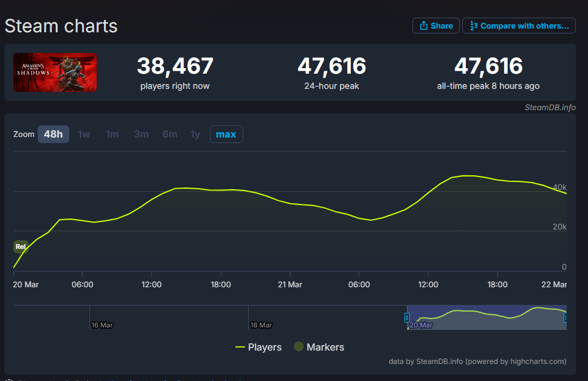Choose the 1m zoom option

coord(112,134)
